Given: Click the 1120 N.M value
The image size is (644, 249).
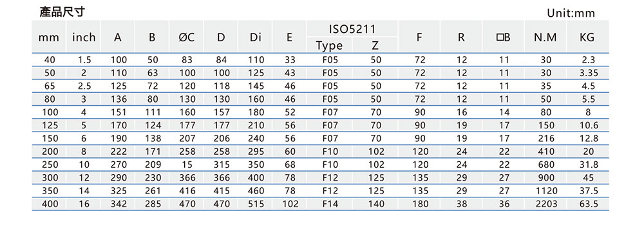Looking at the screenshot, I should [546, 190].
